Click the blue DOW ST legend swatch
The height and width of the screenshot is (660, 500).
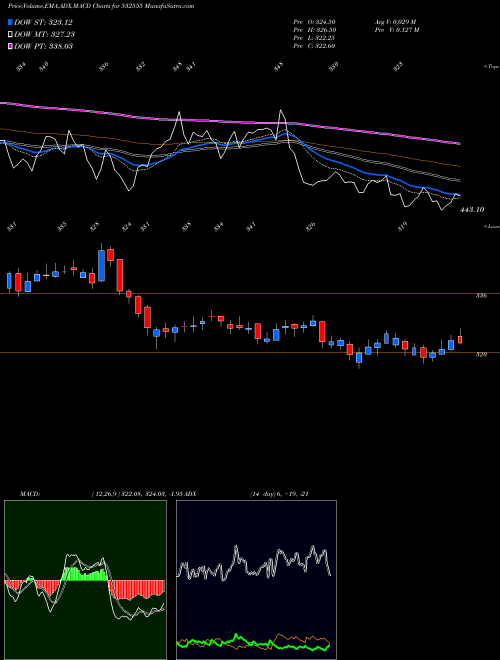10,22
